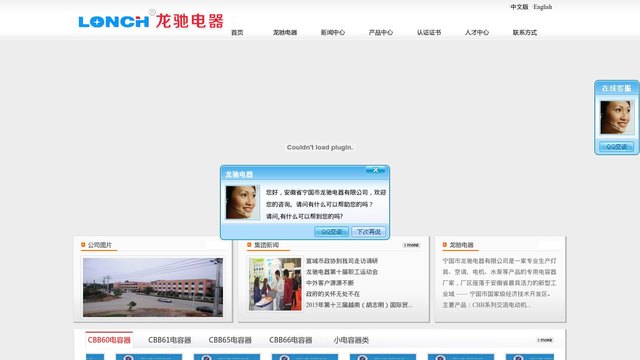Screen dimensions: 640x360
Task: Click the LONCH 龙驰电器 logo
Action: click(x=151, y=20)
